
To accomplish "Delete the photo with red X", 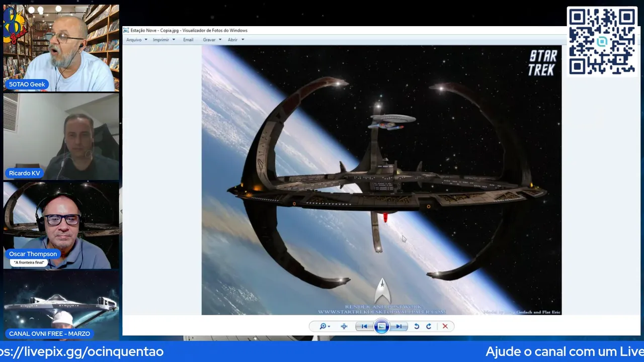I will click(445, 326).
